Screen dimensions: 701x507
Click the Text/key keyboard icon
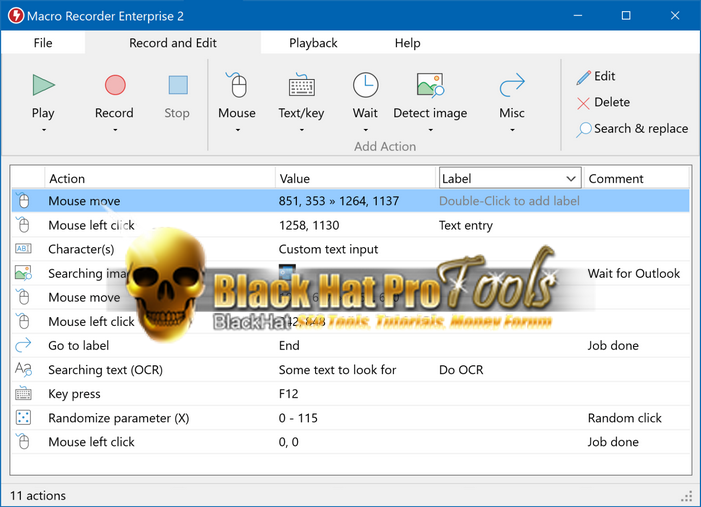[x=301, y=85]
